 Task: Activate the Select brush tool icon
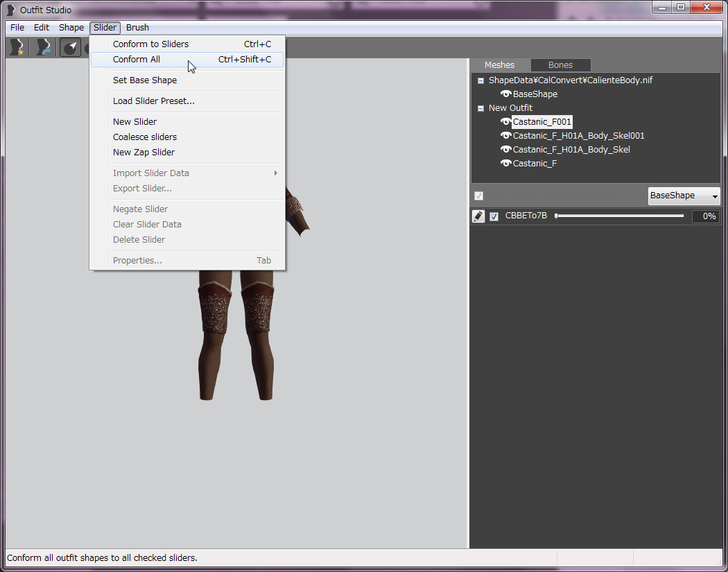(70, 47)
